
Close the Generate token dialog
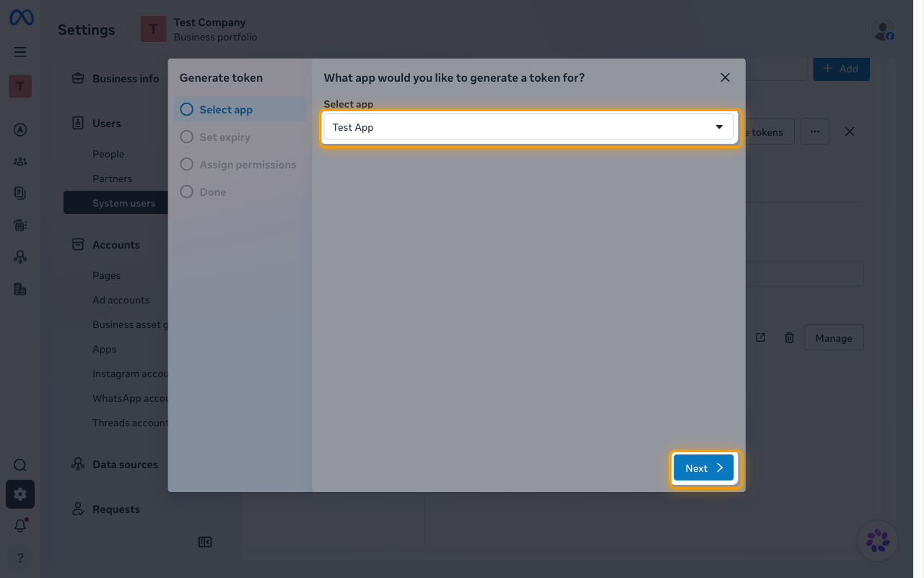(725, 77)
